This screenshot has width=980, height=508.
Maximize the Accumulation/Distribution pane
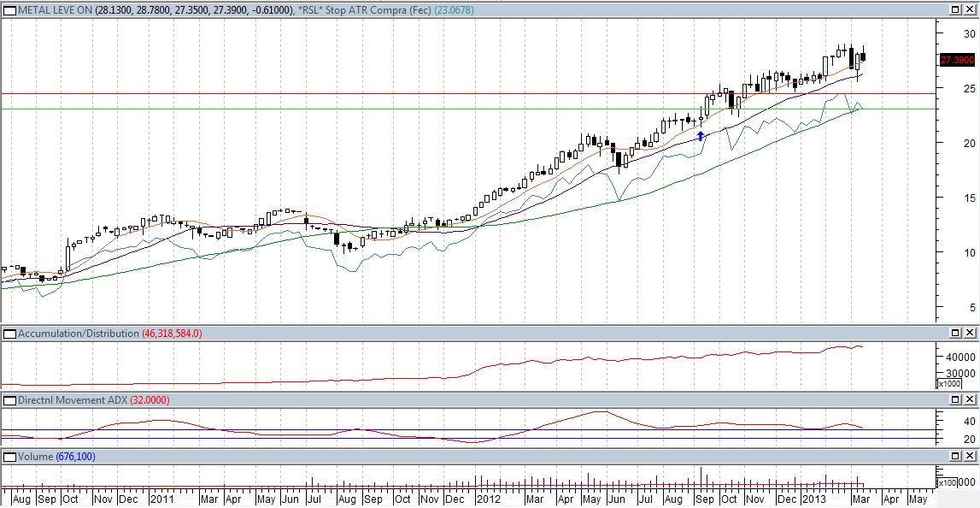(x=956, y=333)
